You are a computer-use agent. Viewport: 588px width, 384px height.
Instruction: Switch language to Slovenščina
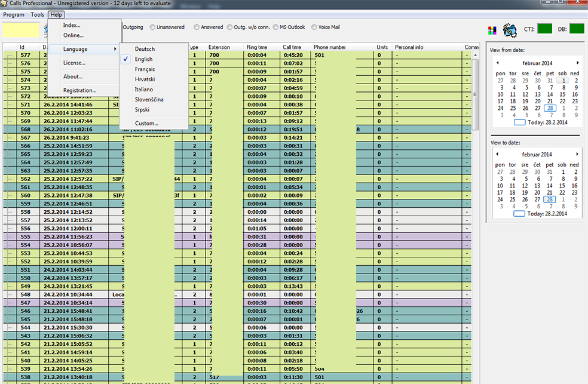[x=149, y=100]
